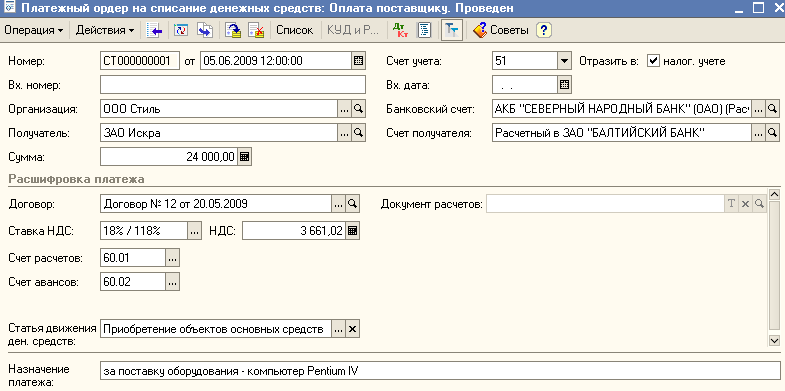The width and height of the screenshot is (785, 391).
Task: Open calendar for document date
Action: (x=358, y=61)
